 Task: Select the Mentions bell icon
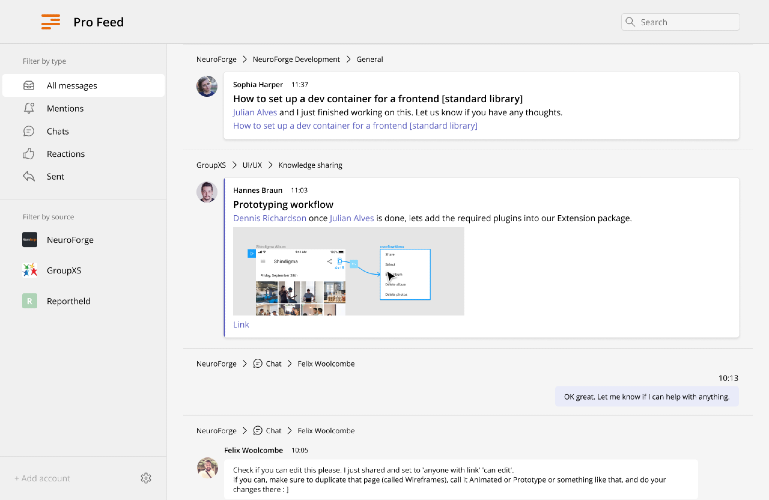click(29, 108)
